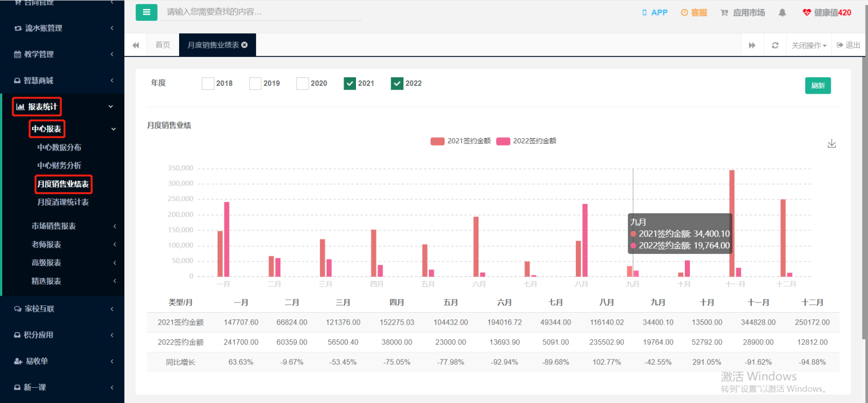
Task: Switch to the 首页 tab
Action: tap(163, 45)
